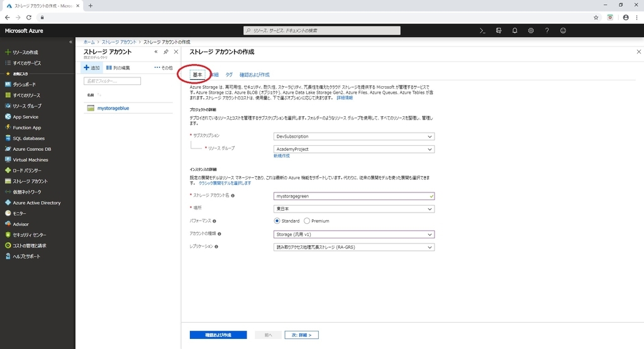Close the storage account list blade

pyautogui.click(x=176, y=52)
